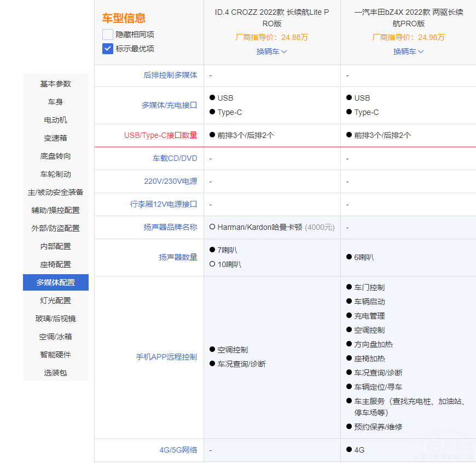
Task: Check the 隐藏相同项 checkbox
Action: 108,34
